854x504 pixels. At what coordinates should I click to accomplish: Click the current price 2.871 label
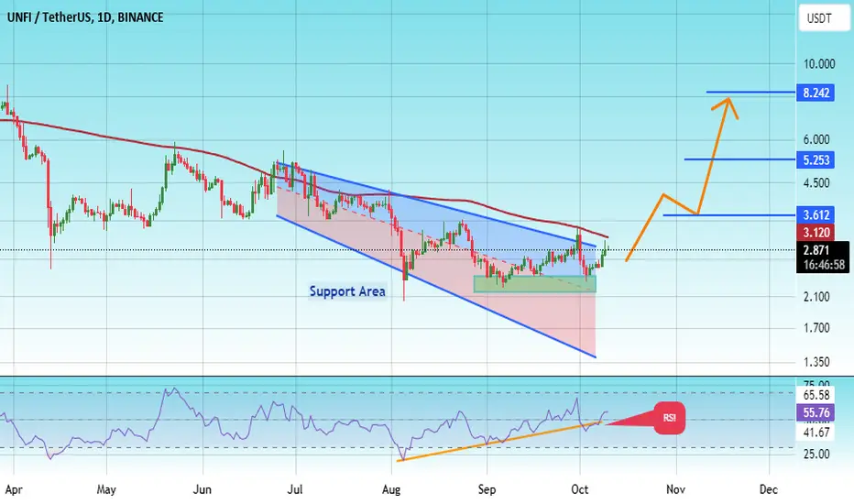pos(816,250)
